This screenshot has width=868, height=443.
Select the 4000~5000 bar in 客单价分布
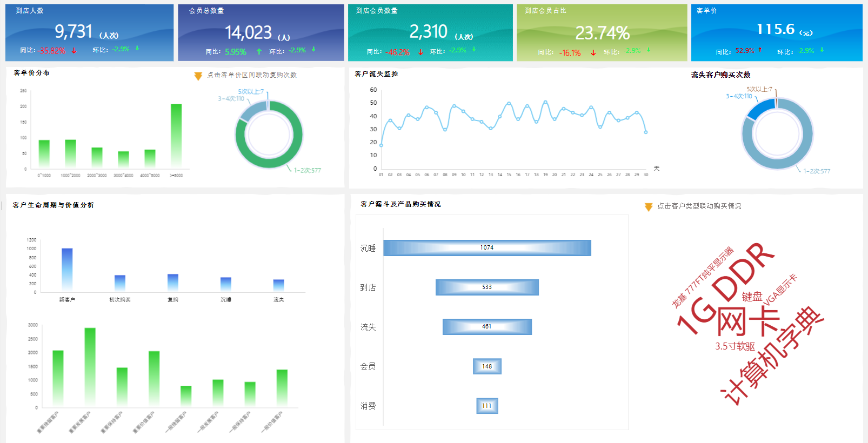click(x=150, y=158)
